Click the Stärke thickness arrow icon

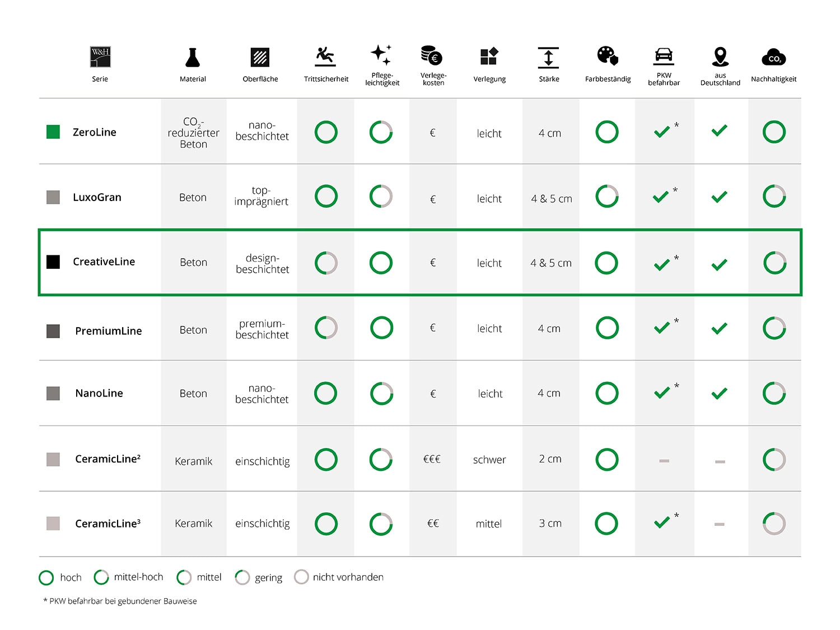[x=548, y=57]
